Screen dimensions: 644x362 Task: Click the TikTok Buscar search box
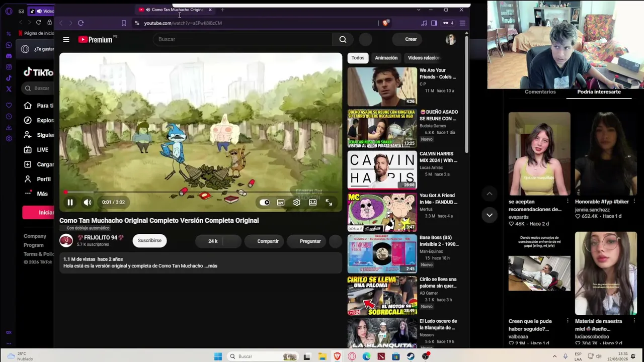(39, 88)
